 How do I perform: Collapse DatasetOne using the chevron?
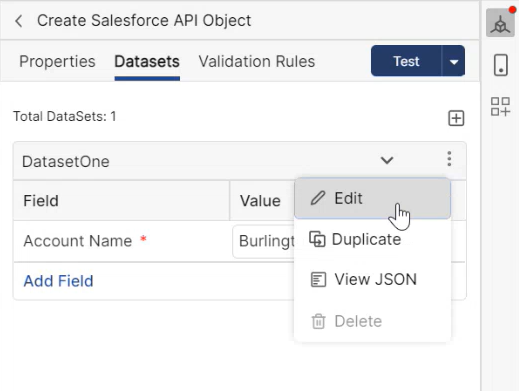tap(387, 160)
